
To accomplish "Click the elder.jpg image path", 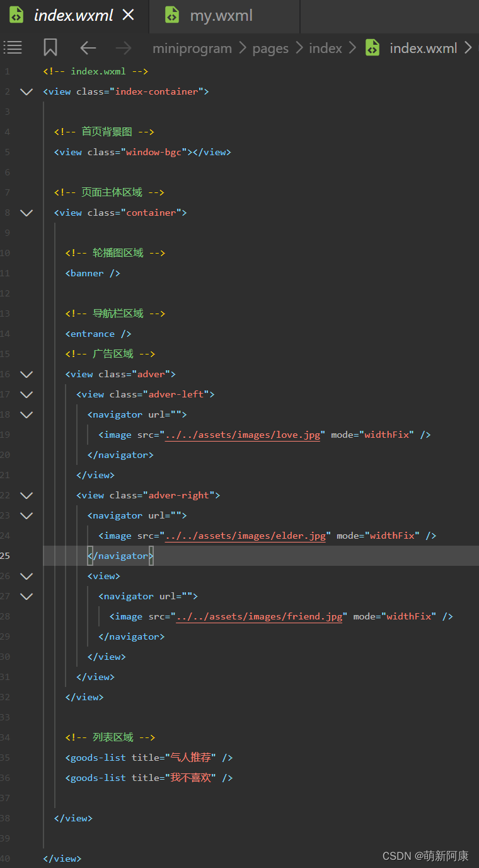I will (245, 536).
